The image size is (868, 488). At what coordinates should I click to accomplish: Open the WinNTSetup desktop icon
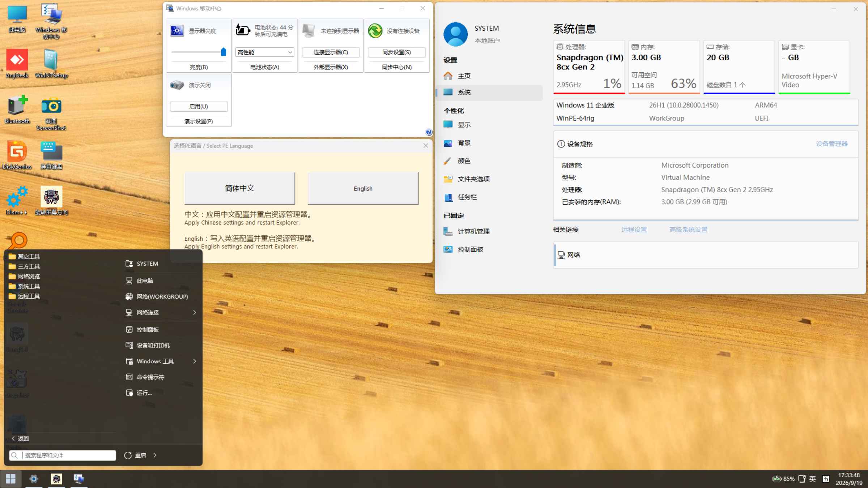click(51, 64)
